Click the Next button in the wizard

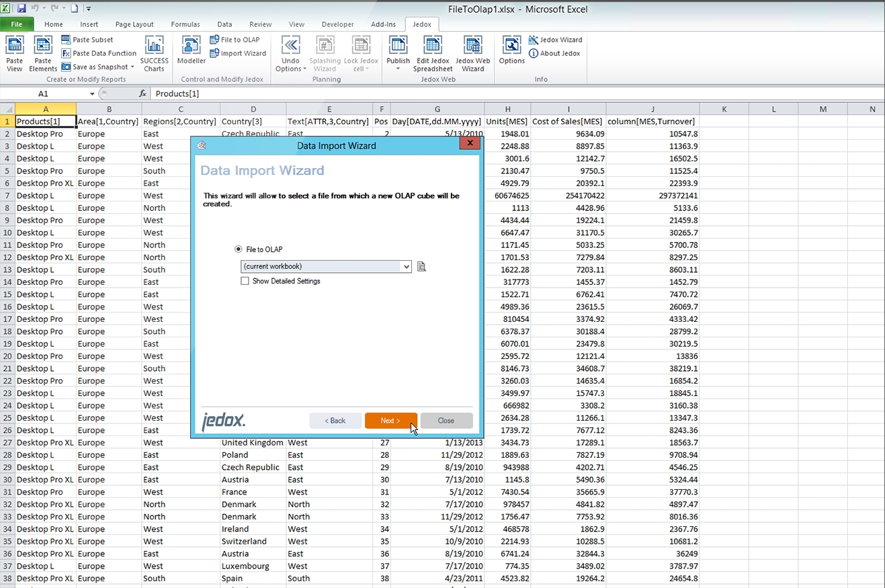390,421
